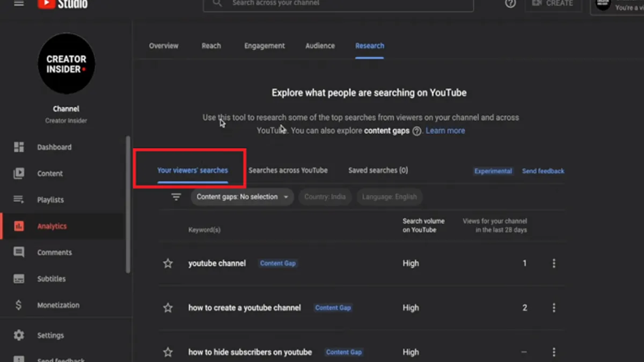Click the Creator Insider channel picture
The image size is (644, 362).
click(67, 64)
